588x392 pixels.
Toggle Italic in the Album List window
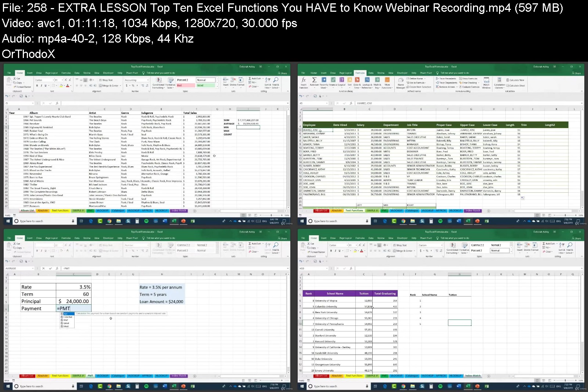41,86
